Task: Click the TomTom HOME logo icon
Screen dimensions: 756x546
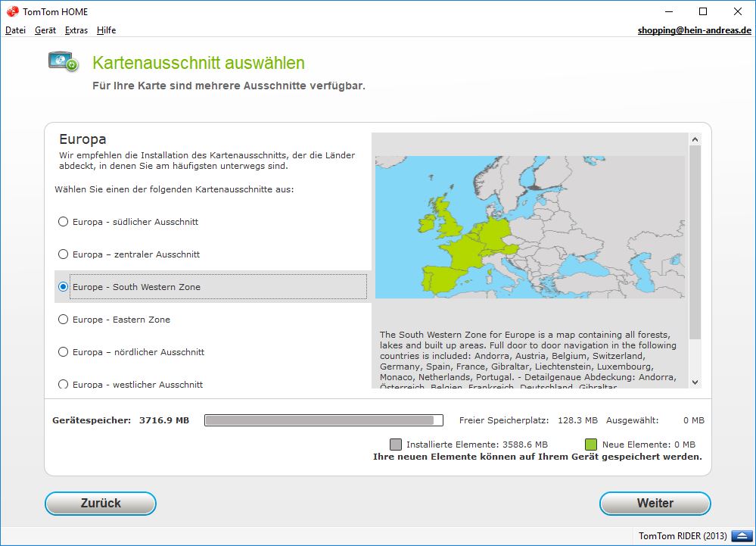Action: pos(12,11)
